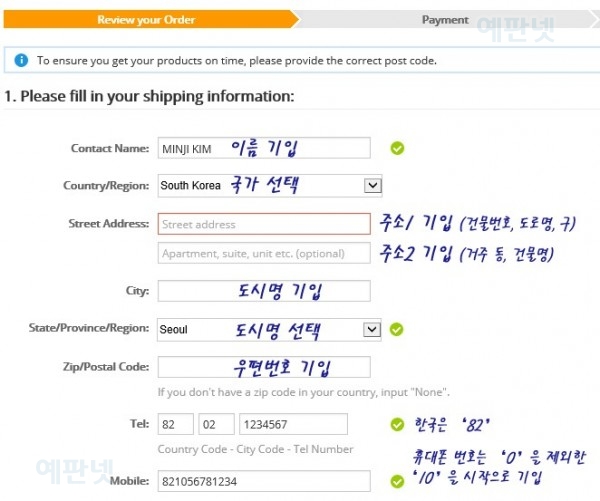Select the Review your Order step tab
The image size is (600, 501).
tap(146, 19)
